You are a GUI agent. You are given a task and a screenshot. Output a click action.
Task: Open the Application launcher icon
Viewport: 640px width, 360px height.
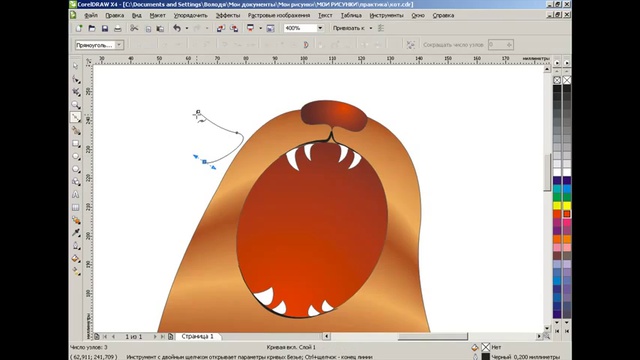tap(250, 28)
